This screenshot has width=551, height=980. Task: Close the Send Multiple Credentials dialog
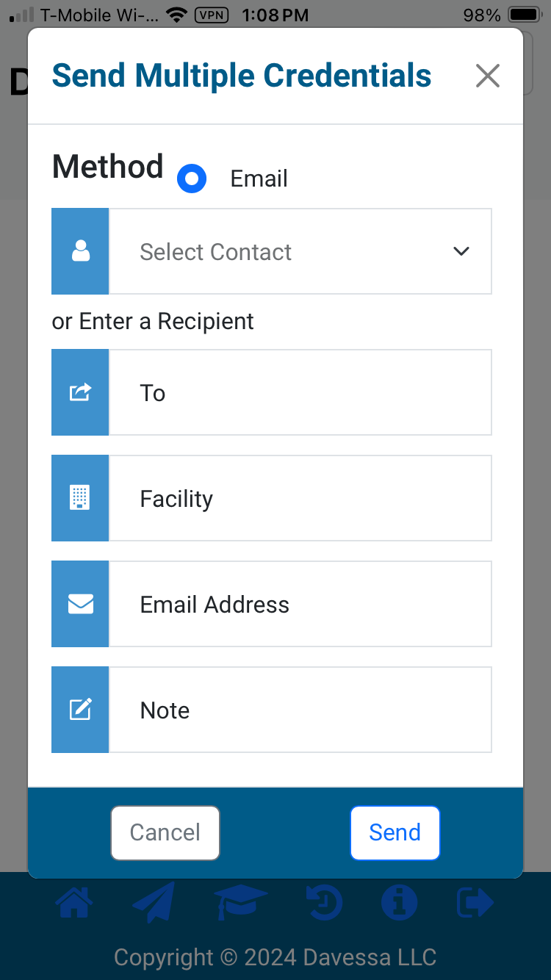(x=488, y=76)
